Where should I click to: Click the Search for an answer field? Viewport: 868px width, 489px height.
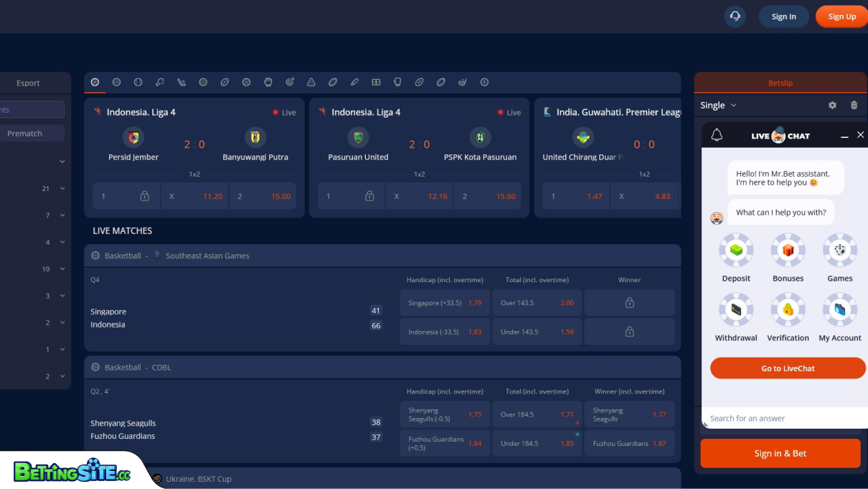coord(782,419)
